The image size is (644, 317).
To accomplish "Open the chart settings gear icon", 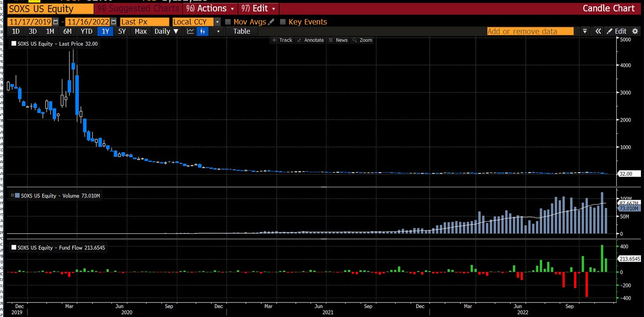I will [x=635, y=31].
